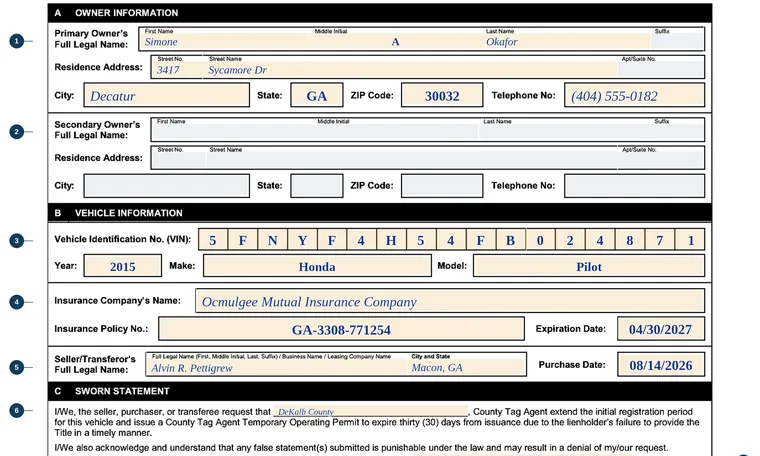Edit the Insurance Company's Name field
Image resolution: width=760 pixels, height=456 pixels.
(450, 301)
